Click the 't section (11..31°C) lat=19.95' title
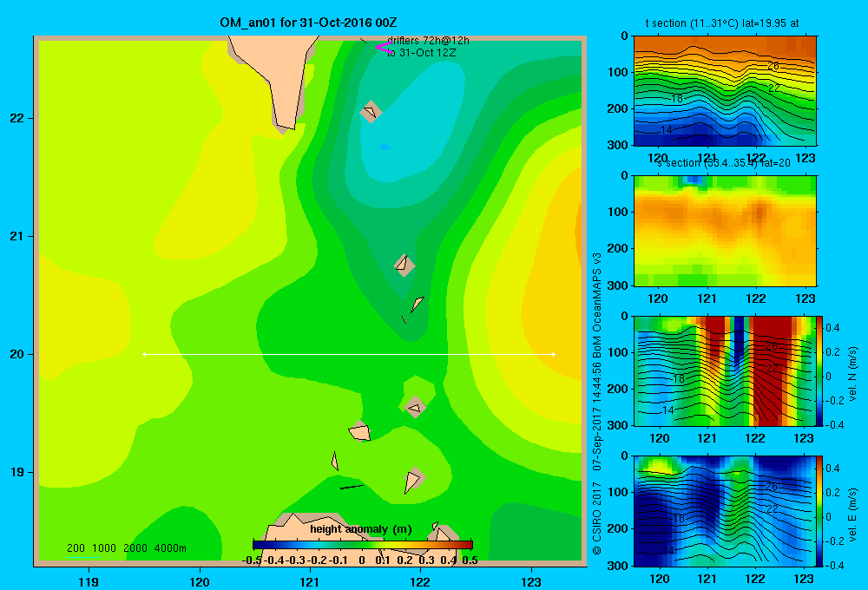The image size is (868, 590). pos(722,23)
